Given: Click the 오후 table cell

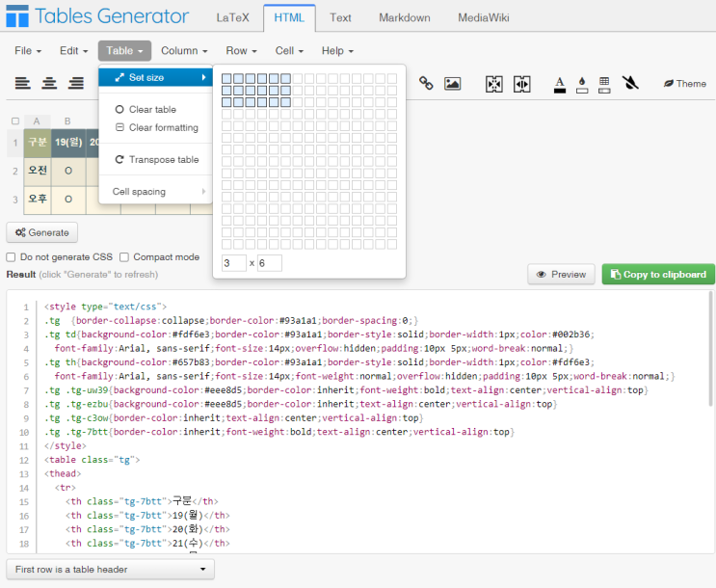Looking at the screenshot, I should (38, 200).
